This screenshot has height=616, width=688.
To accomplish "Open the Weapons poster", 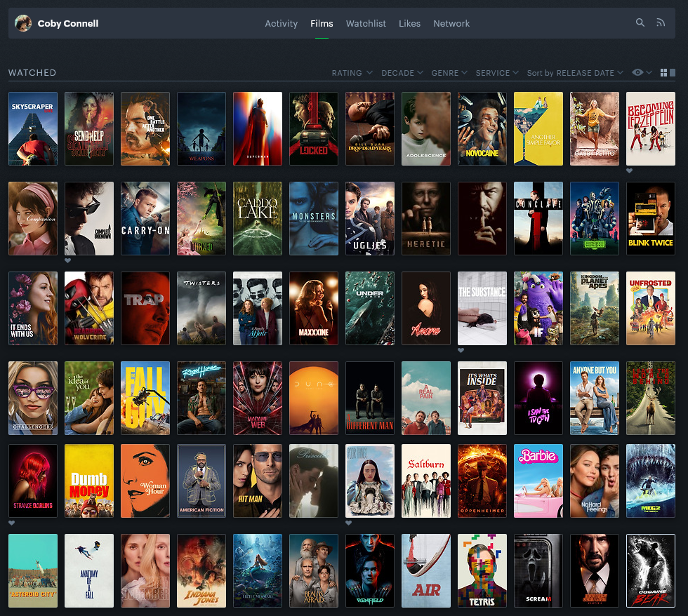I will coord(201,128).
